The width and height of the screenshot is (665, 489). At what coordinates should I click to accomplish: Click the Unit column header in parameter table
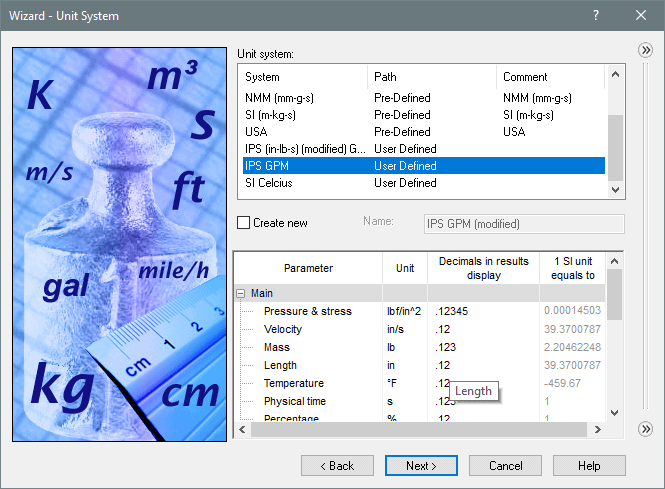pyautogui.click(x=405, y=268)
